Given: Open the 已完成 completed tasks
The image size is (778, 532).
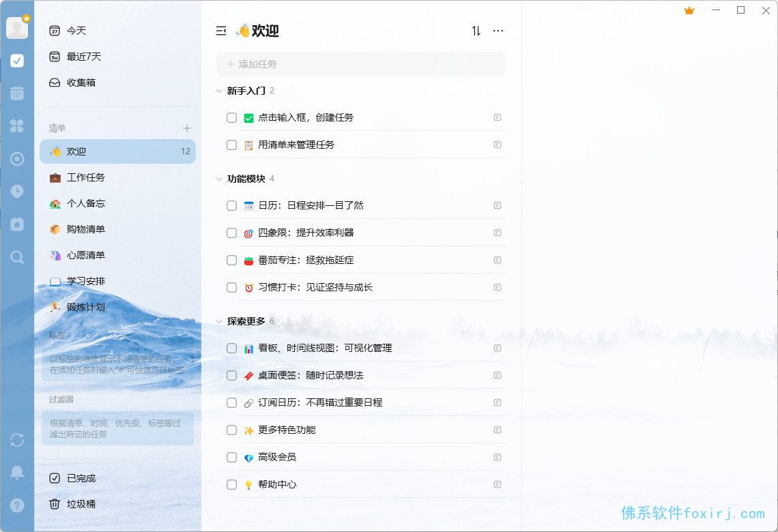Looking at the screenshot, I should pyautogui.click(x=117, y=478).
